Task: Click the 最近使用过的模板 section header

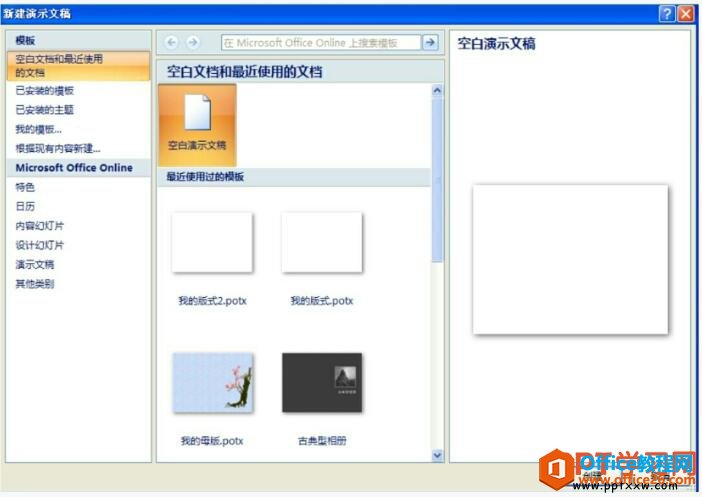Action: point(295,177)
